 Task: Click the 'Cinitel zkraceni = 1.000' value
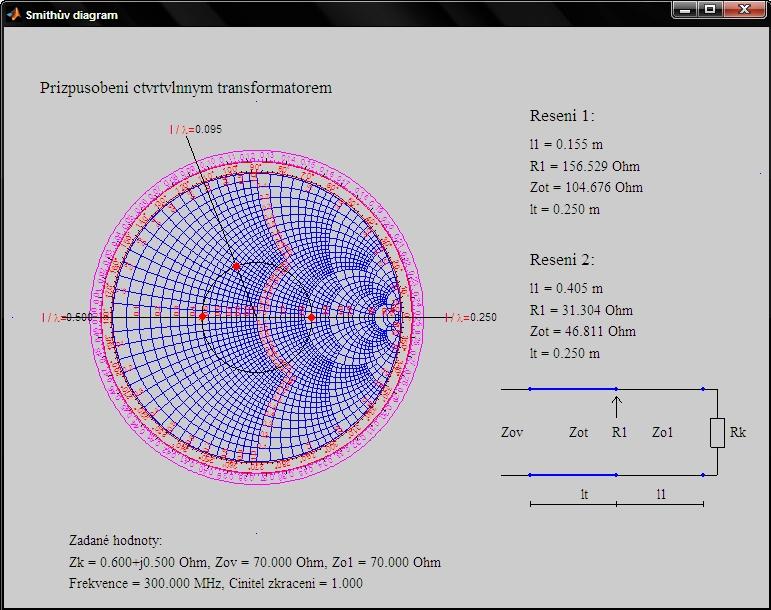click(x=296, y=583)
